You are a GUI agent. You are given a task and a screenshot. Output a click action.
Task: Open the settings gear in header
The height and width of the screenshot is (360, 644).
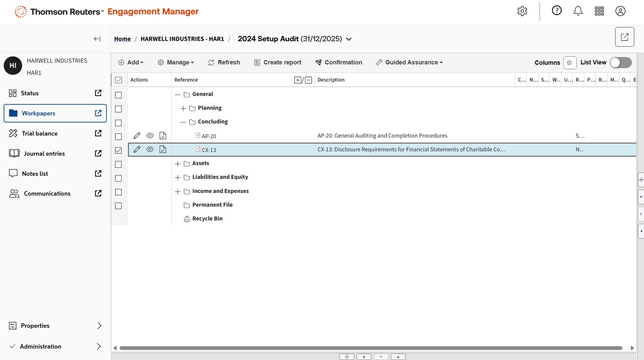(522, 11)
